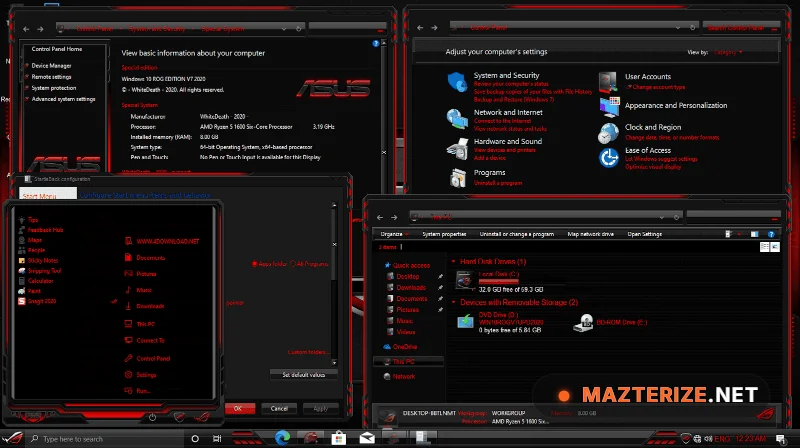Open System and Security category
This screenshot has width=800, height=448.
[x=506, y=75]
